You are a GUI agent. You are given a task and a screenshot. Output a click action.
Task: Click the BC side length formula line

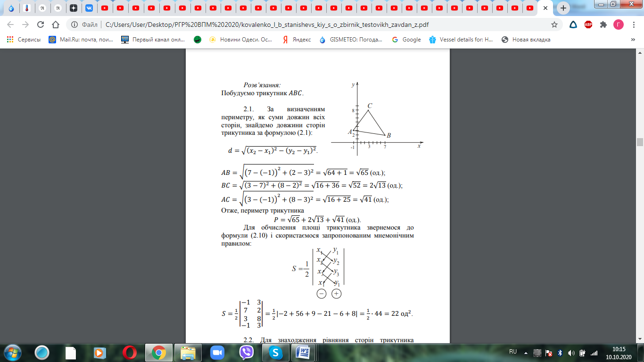pos(312,185)
